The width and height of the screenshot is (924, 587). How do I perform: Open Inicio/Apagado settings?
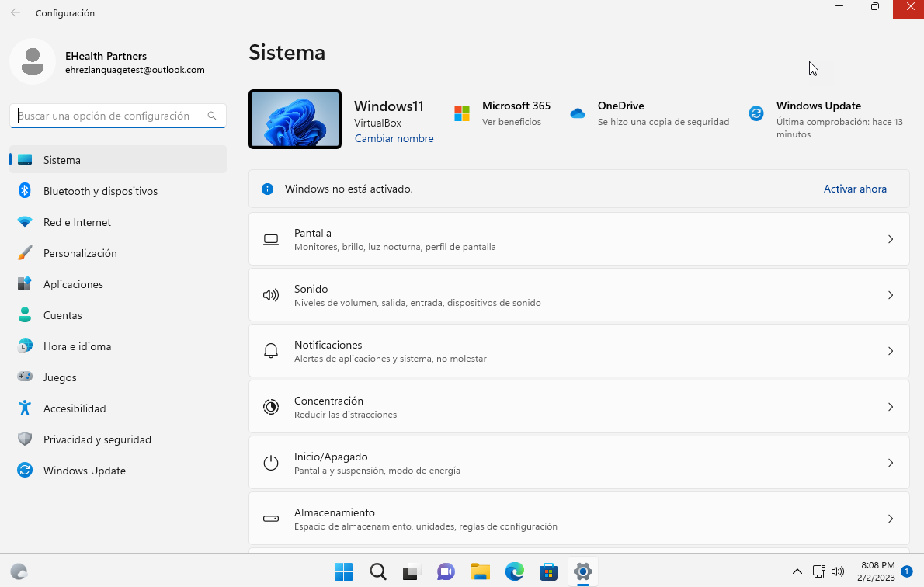tap(578, 463)
